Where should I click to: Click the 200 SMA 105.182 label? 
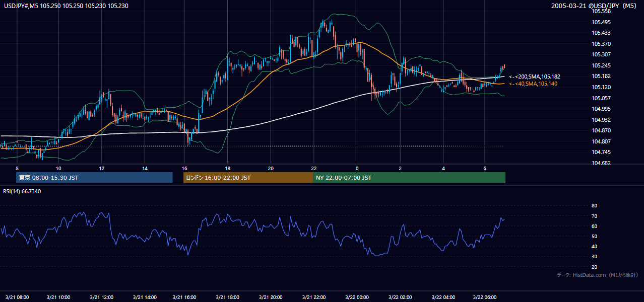point(534,77)
